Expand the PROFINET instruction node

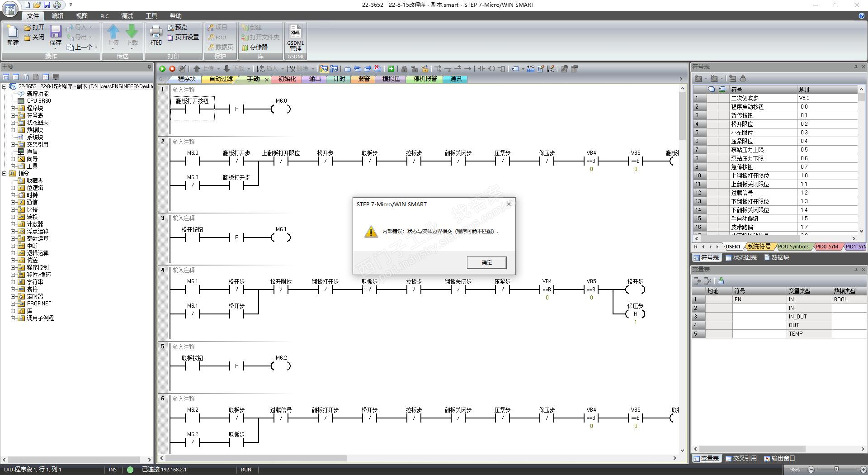(x=13, y=304)
